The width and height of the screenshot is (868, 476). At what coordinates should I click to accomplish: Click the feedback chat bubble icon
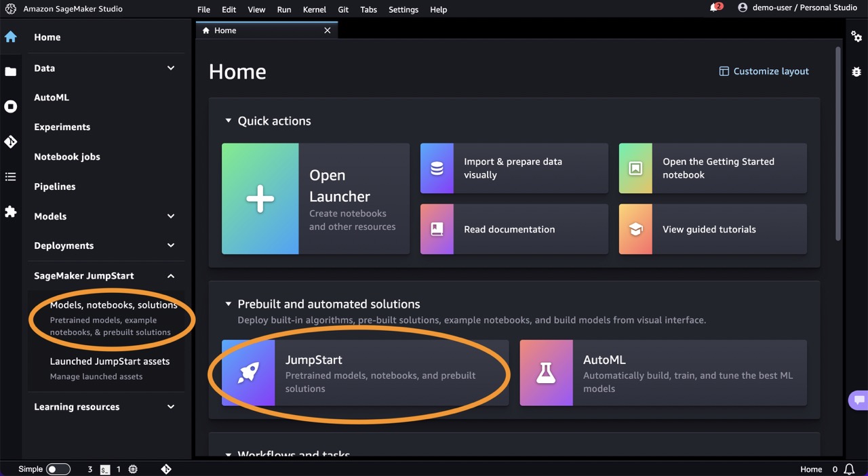click(859, 400)
